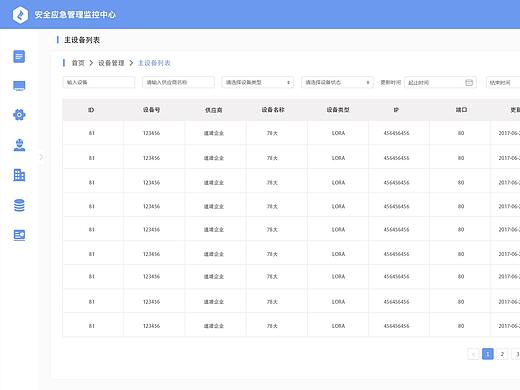Screen dimensions: 520x390
Task: Click the 端口 column header
Action: (461, 110)
